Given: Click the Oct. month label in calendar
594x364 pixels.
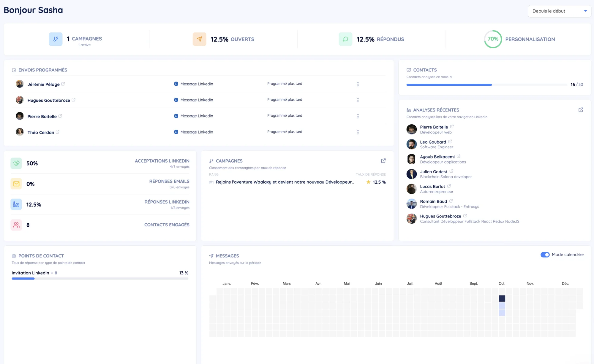Looking at the screenshot, I should 502,284.
